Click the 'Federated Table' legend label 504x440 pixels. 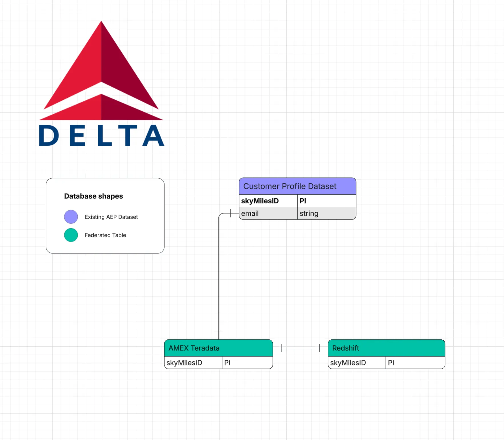click(x=105, y=235)
